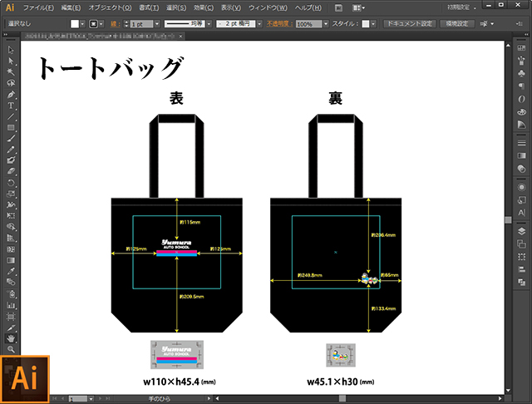Select the Mesh tool
The width and height of the screenshot is (532, 404).
coord(11,249)
